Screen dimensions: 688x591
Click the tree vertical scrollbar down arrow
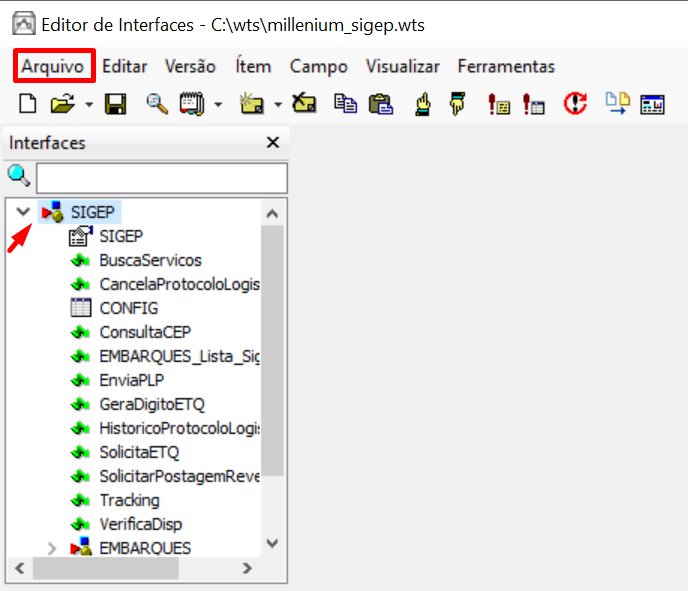point(272,543)
